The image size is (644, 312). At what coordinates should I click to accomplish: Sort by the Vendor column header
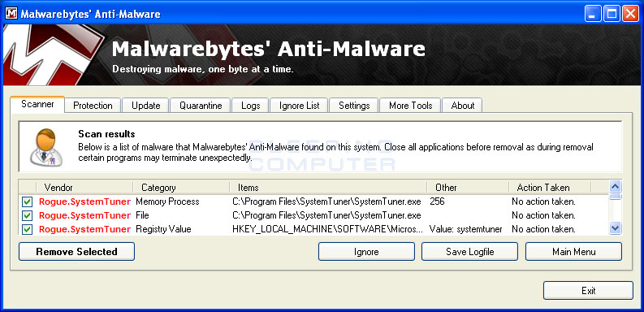pos(84,188)
